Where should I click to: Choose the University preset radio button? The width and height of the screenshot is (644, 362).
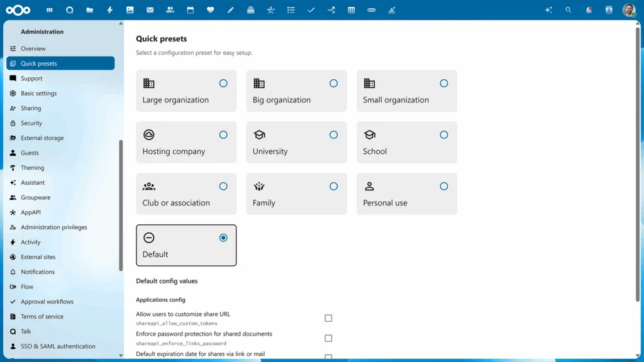333,134
